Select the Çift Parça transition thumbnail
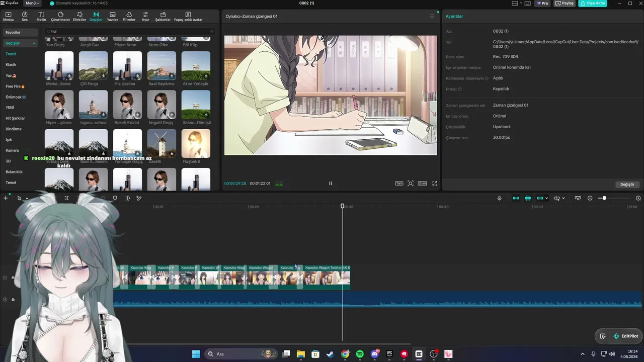Viewport: 644px width, 362px height. (93, 65)
